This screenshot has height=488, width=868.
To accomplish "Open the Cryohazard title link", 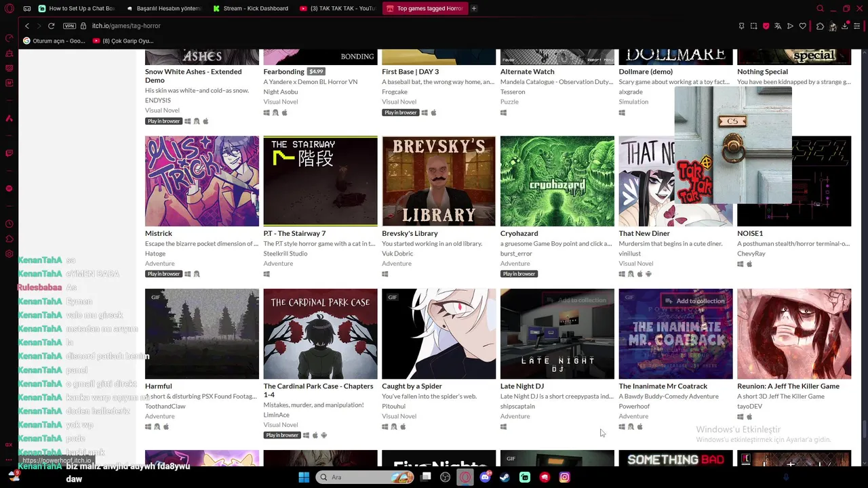I will click(519, 233).
